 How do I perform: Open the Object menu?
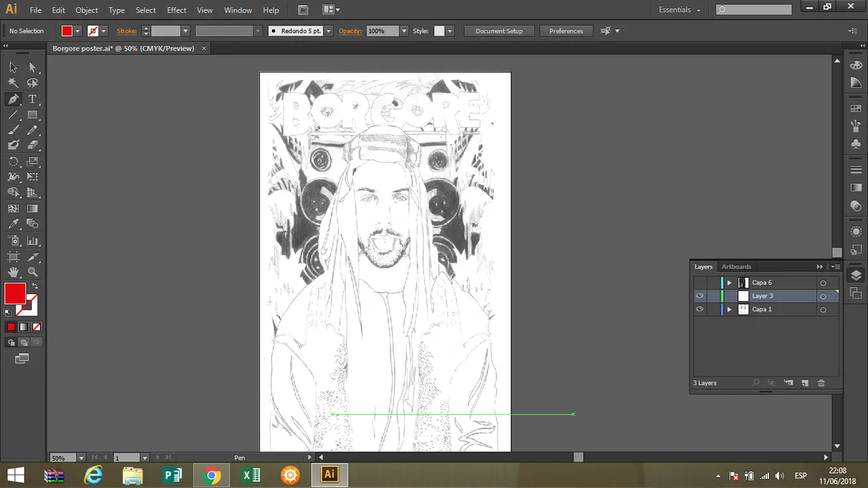point(87,10)
